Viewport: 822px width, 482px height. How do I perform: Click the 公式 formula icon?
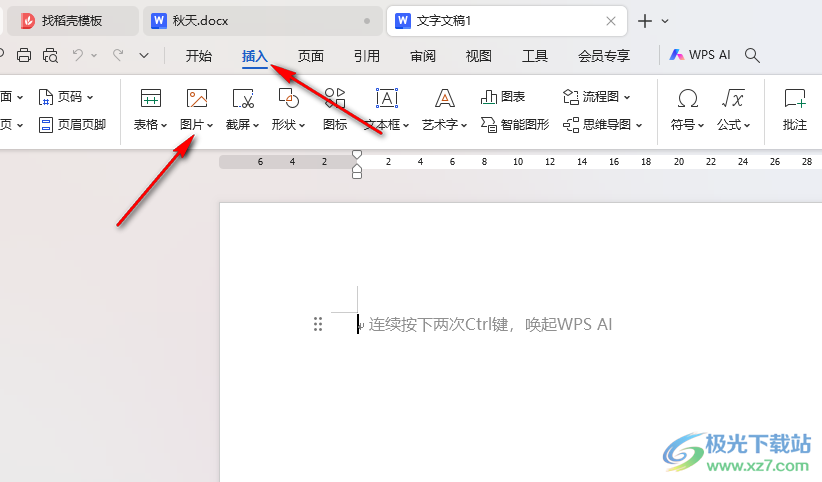(733, 98)
